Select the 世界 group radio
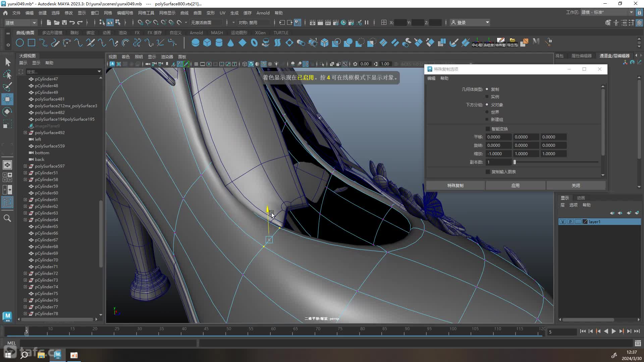The image size is (644, 362). (487, 112)
